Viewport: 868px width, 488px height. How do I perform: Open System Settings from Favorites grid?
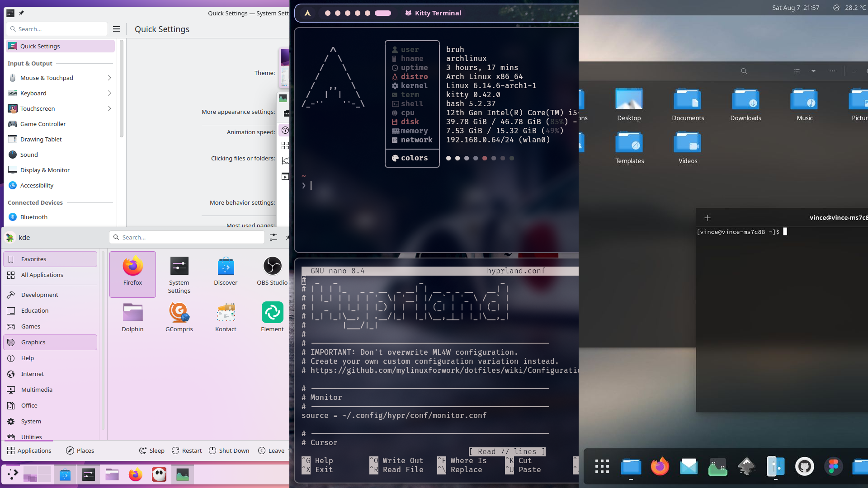coord(179,274)
